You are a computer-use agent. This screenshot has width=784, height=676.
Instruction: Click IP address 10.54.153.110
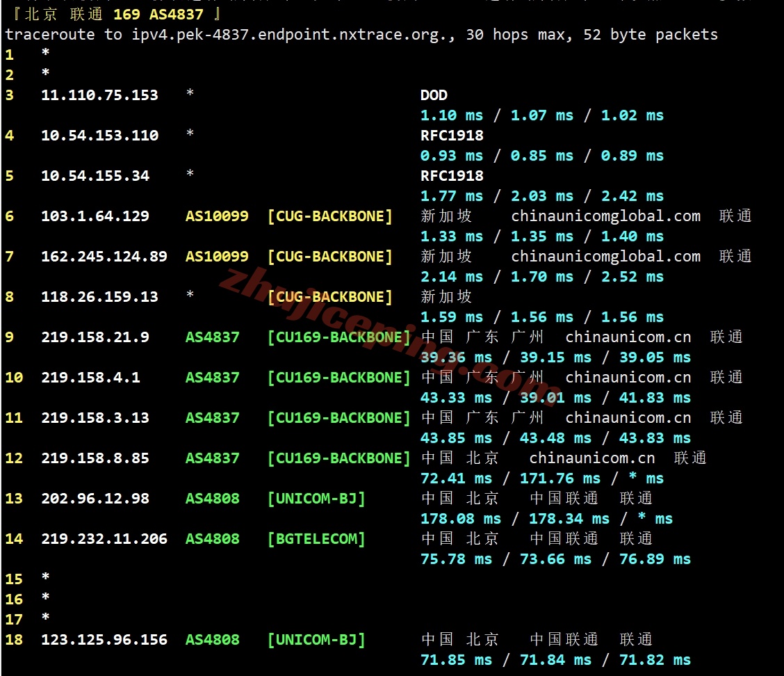tap(99, 136)
